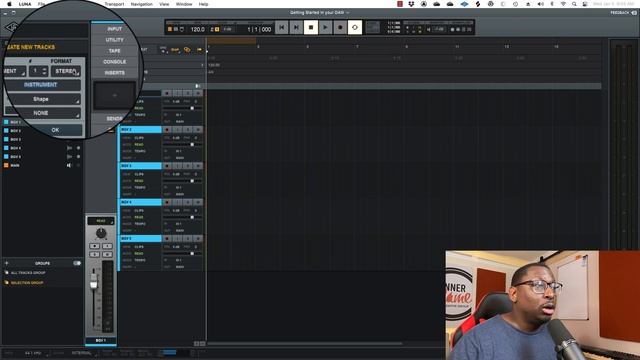The height and width of the screenshot is (360, 640).
Task: Return to start with the rewind button
Action: click(x=281, y=27)
